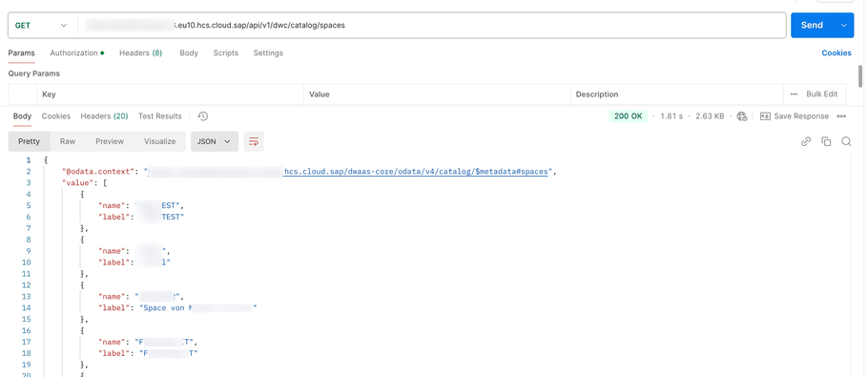Open the Cookies link
This screenshot has height=377, width=868.
point(837,53)
